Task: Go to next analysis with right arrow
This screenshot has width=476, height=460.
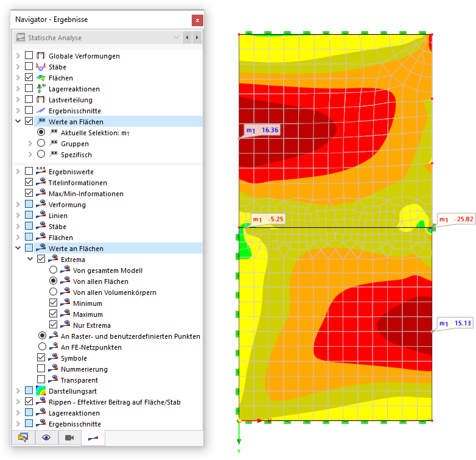Action: click(x=197, y=37)
